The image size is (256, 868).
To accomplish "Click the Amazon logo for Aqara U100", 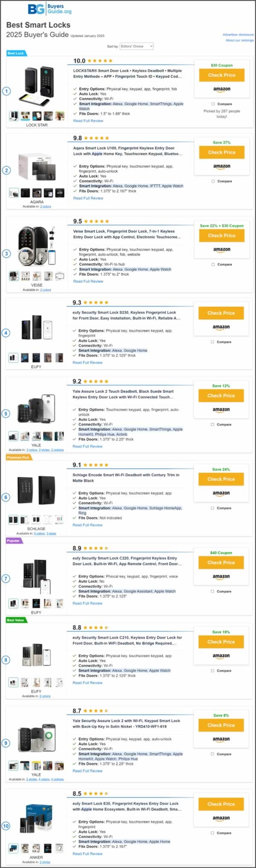I will pos(221,167).
